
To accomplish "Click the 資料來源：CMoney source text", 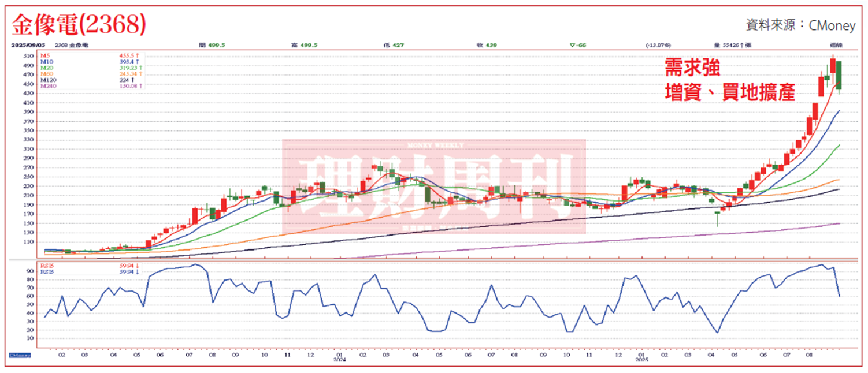I will pyautogui.click(x=800, y=25).
